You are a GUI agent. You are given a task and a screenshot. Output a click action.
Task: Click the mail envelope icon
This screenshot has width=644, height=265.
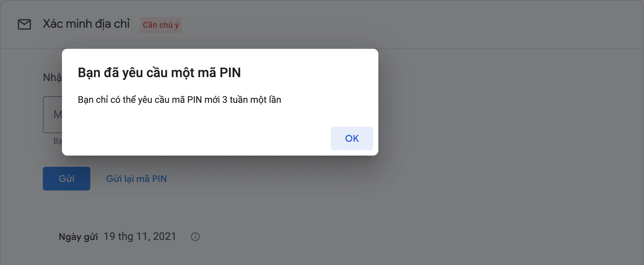tap(24, 24)
